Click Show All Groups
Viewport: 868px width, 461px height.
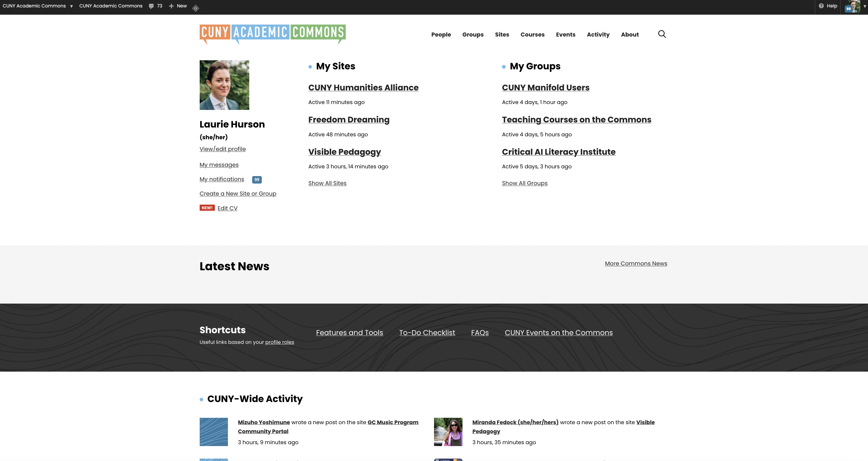[x=525, y=183]
